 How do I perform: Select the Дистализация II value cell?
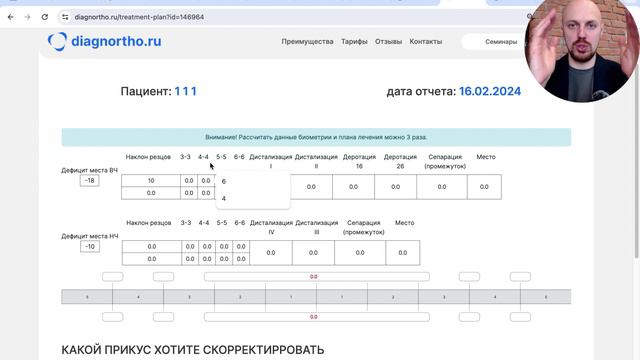tap(311, 187)
